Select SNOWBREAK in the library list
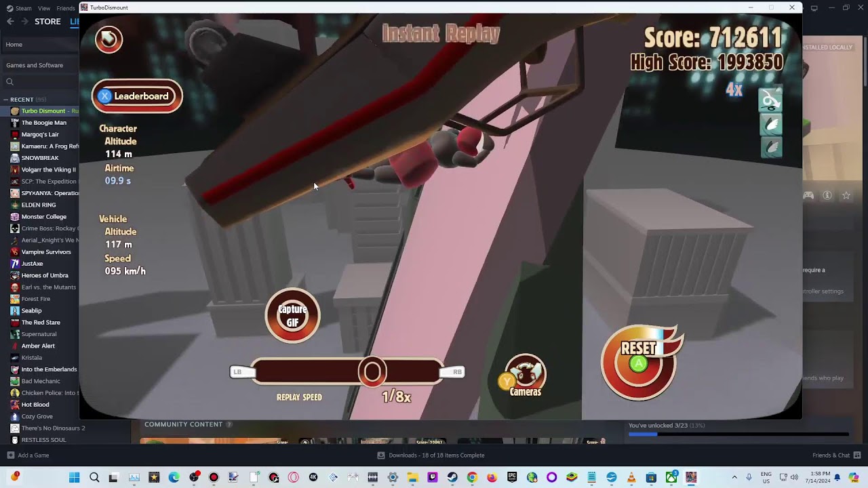 click(x=39, y=158)
